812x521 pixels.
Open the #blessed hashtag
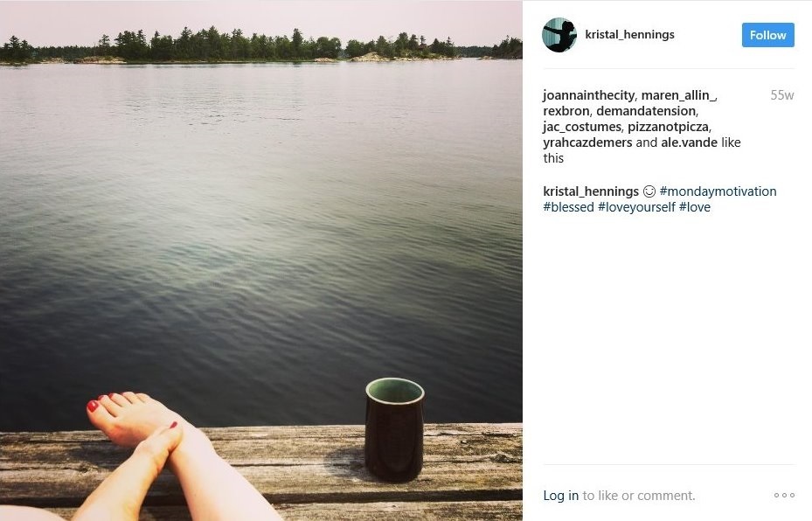(568, 207)
